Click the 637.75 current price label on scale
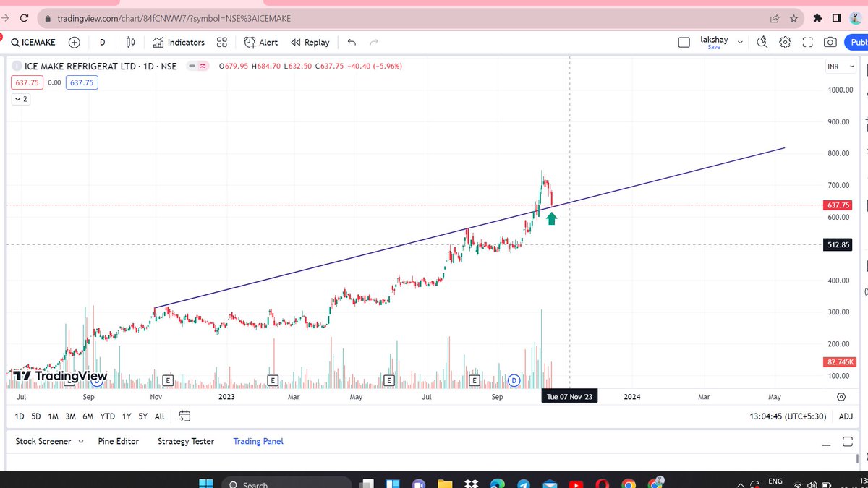The width and height of the screenshot is (868, 488). pyautogui.click(x=838, y=205)
